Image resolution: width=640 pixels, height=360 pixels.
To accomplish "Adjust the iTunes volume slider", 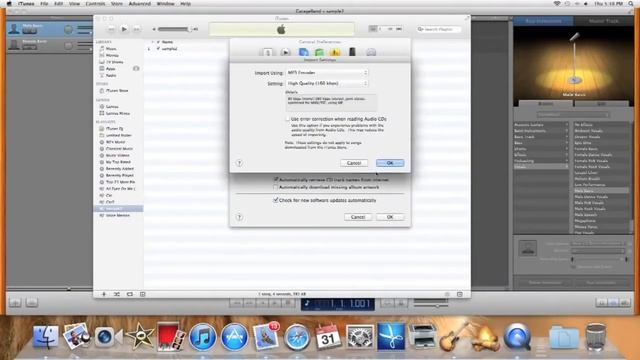I will point(175,29).
